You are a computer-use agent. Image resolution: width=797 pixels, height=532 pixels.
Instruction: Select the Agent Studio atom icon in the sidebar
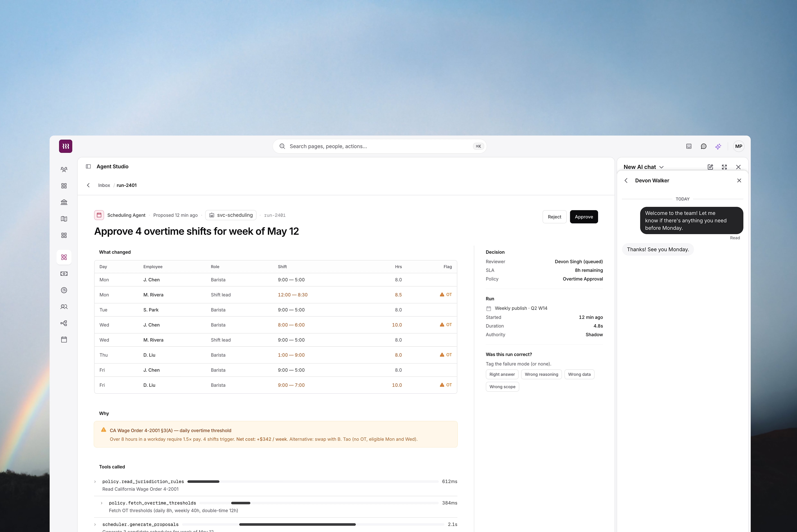[64, 257]
